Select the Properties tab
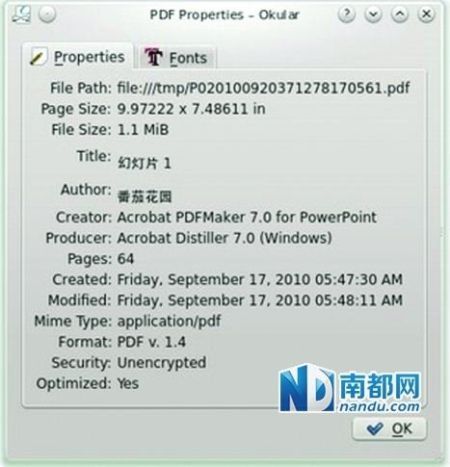This screenshot has width=450, height=467. click(78, 56)
